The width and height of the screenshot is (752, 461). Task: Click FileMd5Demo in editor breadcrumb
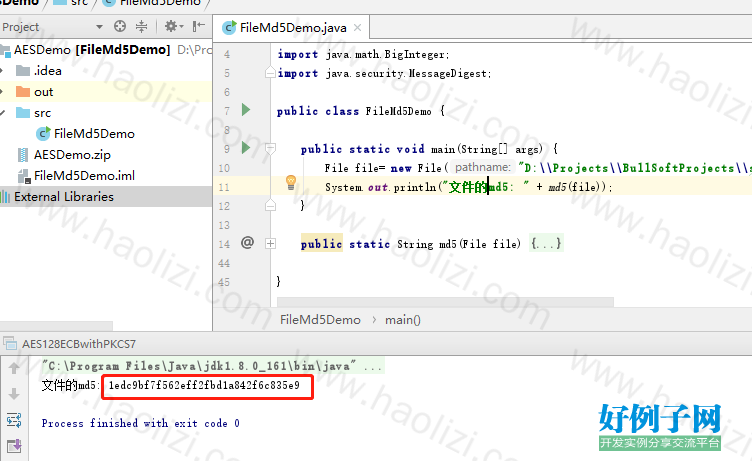(x=320, y=320)
